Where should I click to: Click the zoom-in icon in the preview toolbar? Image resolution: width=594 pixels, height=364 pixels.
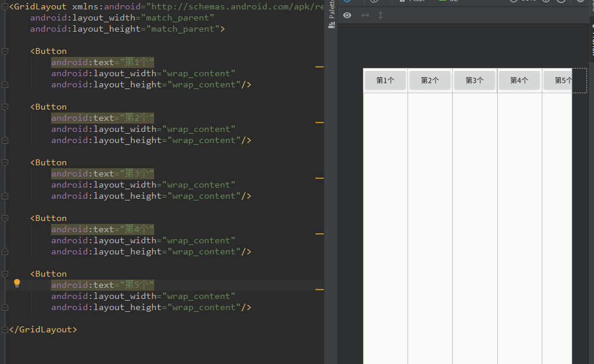(545, 2)
